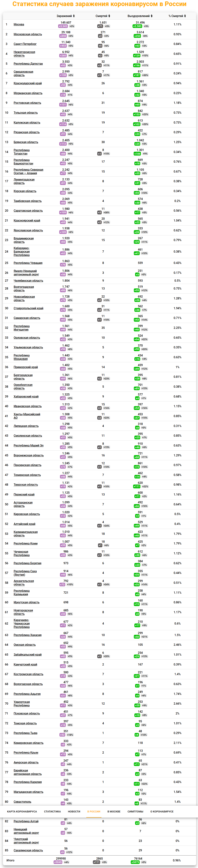Image resolution: width=198 pixels, height=868 pixels.
Task: Click the Приморский край region link
Action: pyautogui.click(x=26, y=367)
